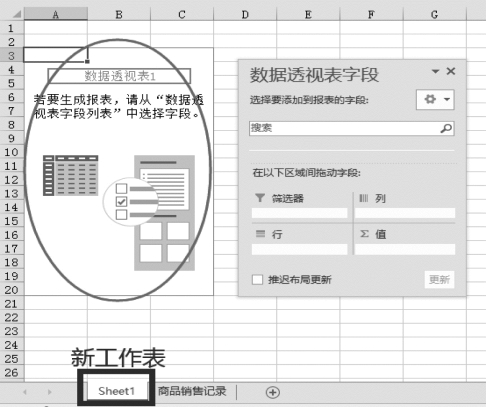The width and height of the screenshot is (486, 407).
Task: Click the select-all corner triangle of the grid
Action: [x=17, y=14]
